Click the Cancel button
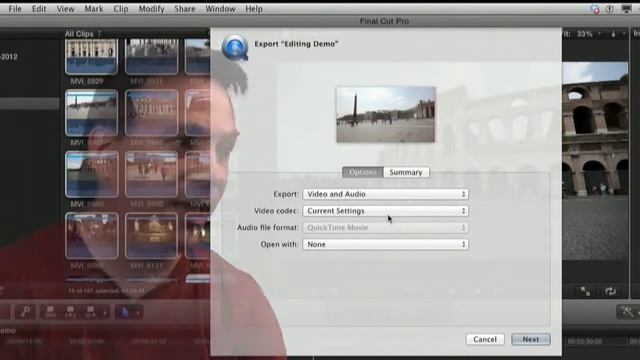Image resolution: width=640 pixels, height=360 pixels. [485, 339]
